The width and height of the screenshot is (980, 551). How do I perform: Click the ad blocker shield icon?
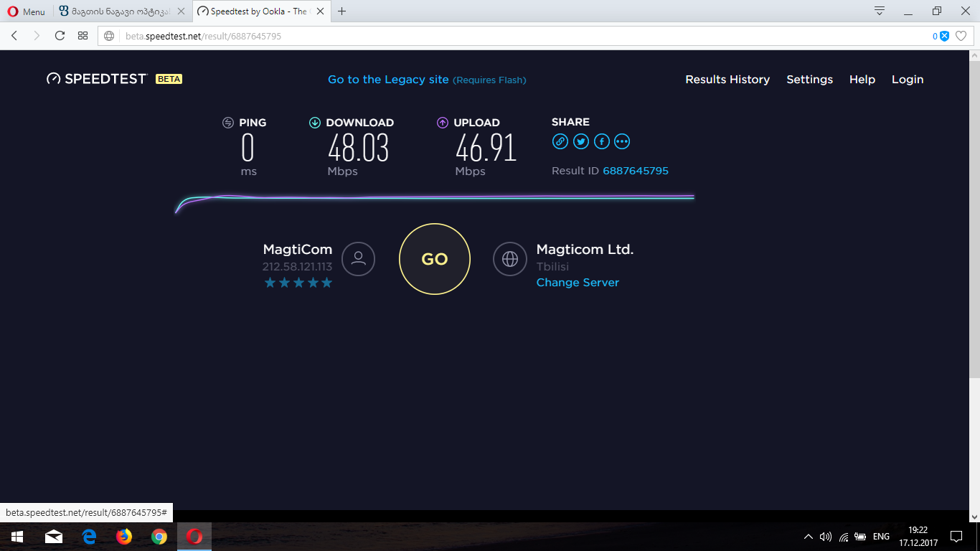click(944, 36)
